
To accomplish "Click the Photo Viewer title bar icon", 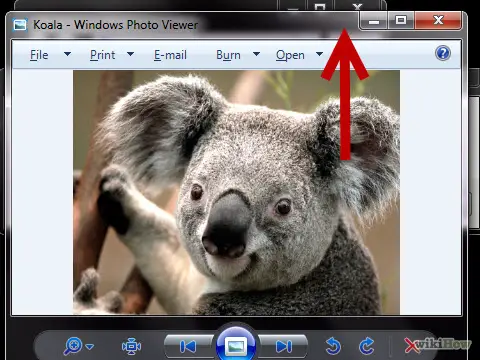I will click(20, 25).
